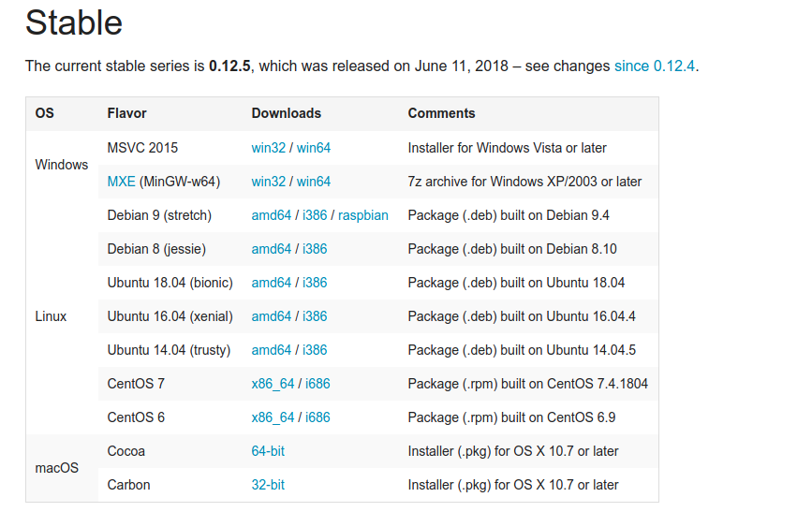Download MSVC 2015 win32 installer
812x512 pixels.
[x=268, y=148]
